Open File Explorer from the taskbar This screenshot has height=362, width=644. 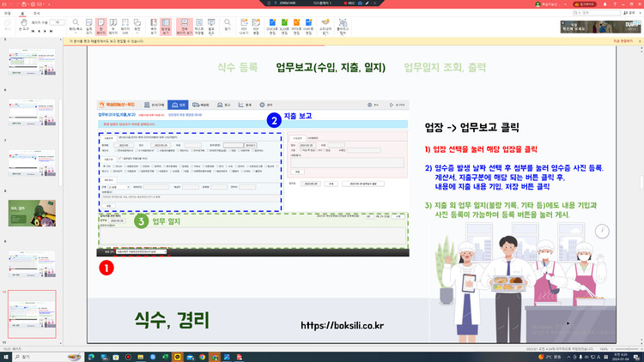141,357
